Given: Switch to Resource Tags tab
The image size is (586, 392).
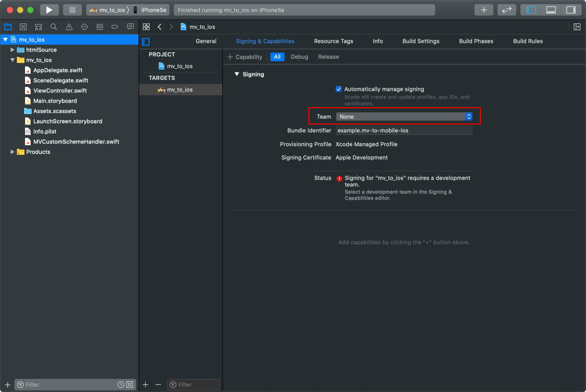Looking at the screenshot, I should (x=333, y=41).
